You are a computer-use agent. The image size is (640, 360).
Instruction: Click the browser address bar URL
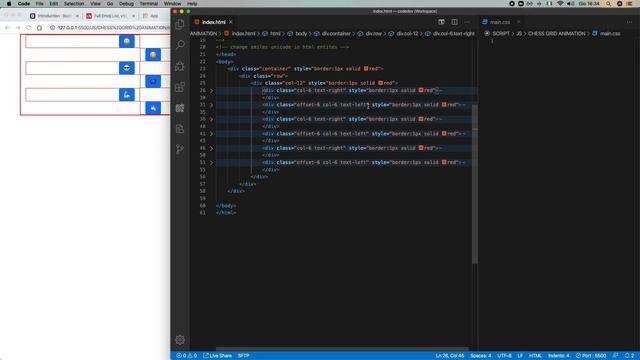click(x=113, y=28)
